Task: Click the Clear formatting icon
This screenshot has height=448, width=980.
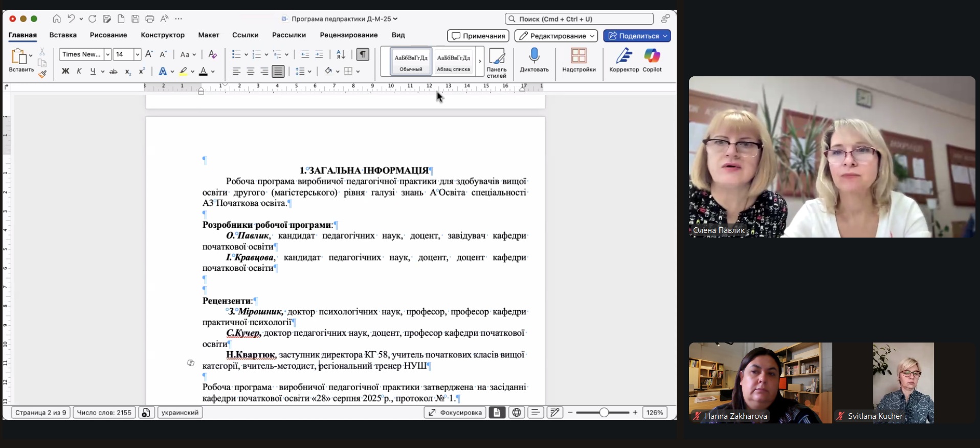Action: (213, 54)
